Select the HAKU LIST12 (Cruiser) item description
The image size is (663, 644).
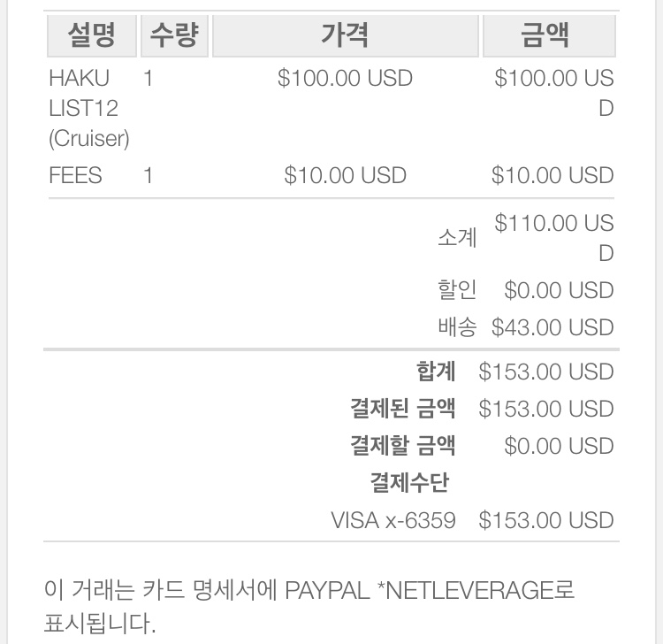(x=89, y=108)
